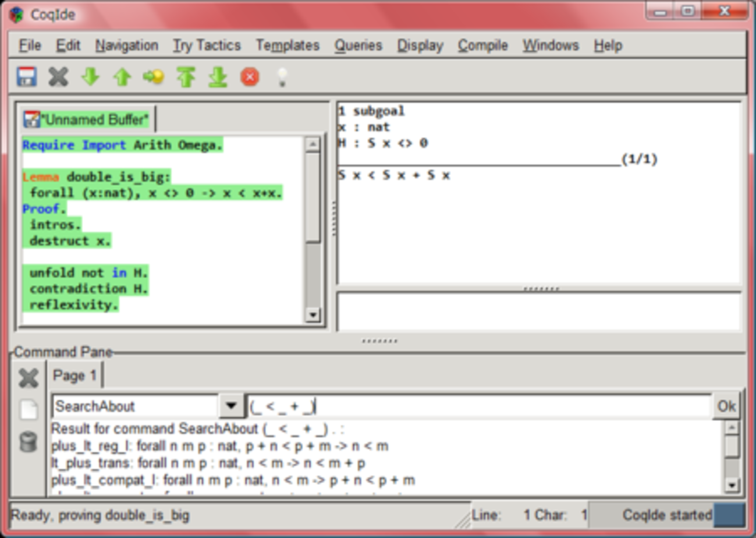Click the 'Line: 1 Char: 1' status indicator
Image resolution: width=756 pixels, height=538 pixels.
click(x=529, y=515)
